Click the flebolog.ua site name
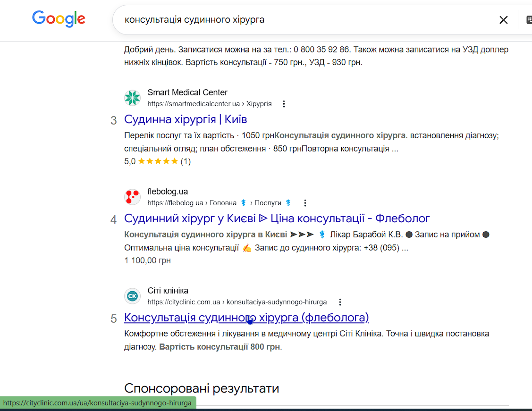The image size is (532, 411). point(168,192)
